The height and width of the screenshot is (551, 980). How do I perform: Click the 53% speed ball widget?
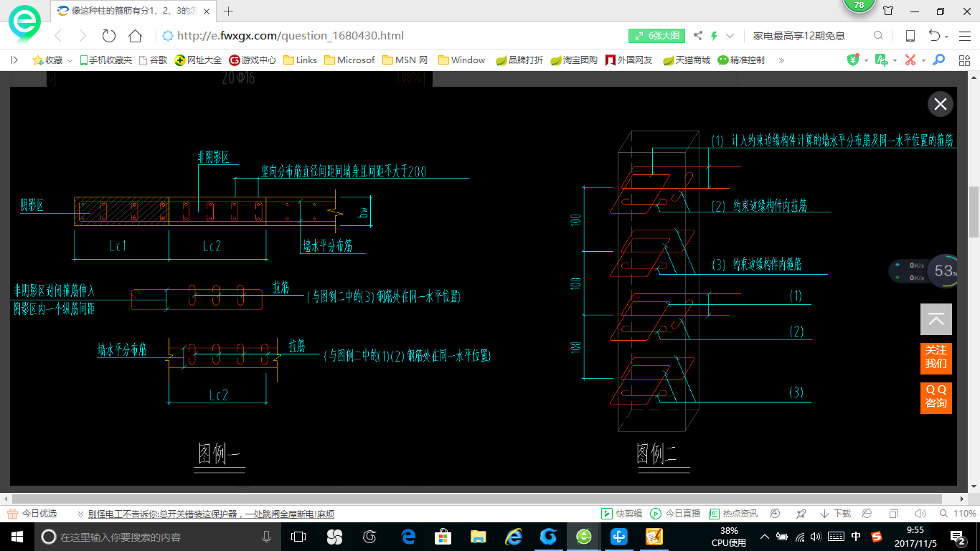tap(944, 271)
